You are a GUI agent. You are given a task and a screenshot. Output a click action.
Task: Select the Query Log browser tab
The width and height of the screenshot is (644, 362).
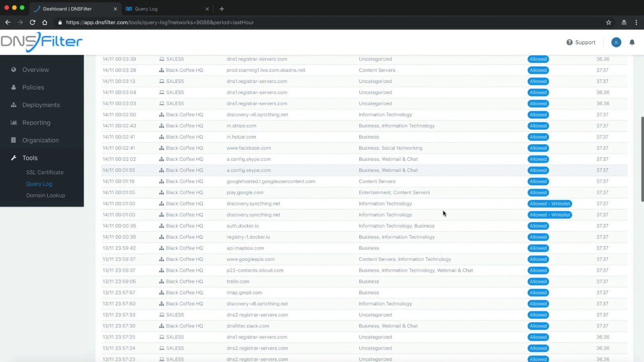[x=146, y=9]
